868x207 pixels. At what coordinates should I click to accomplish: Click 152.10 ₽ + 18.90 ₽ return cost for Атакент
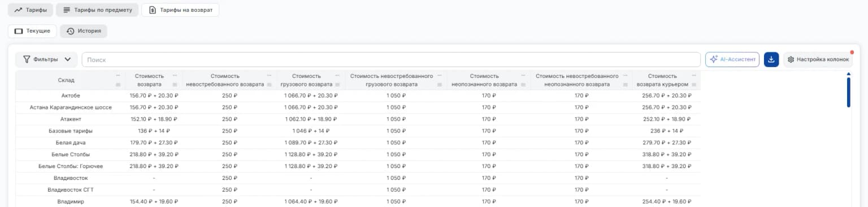154,119
